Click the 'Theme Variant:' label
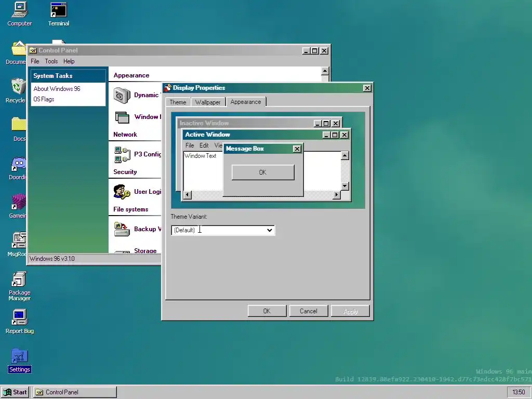 coord(189,217)
